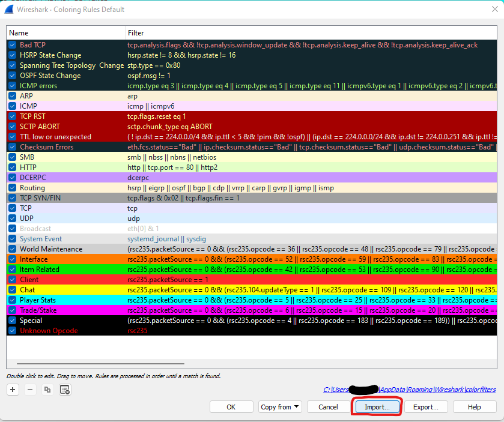Select the orange Interface rule row
Viewport: 504px width, 422px height.
point(252,259)
